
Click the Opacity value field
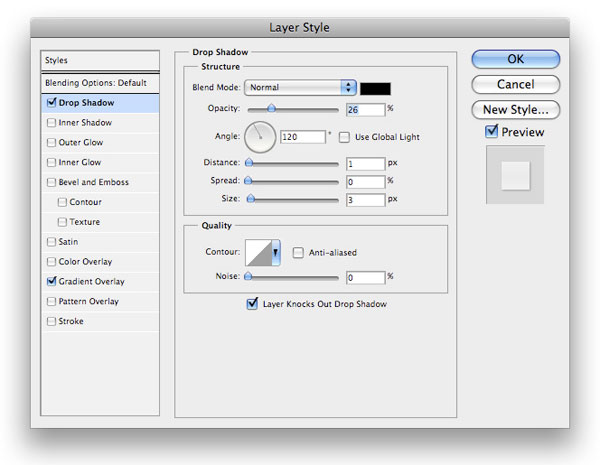tap(365, 110)
